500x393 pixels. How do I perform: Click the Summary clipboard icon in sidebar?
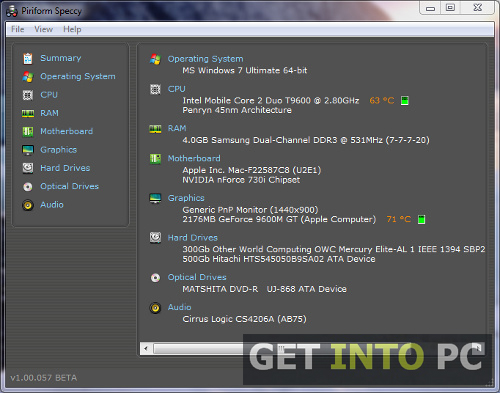point(28,58)
